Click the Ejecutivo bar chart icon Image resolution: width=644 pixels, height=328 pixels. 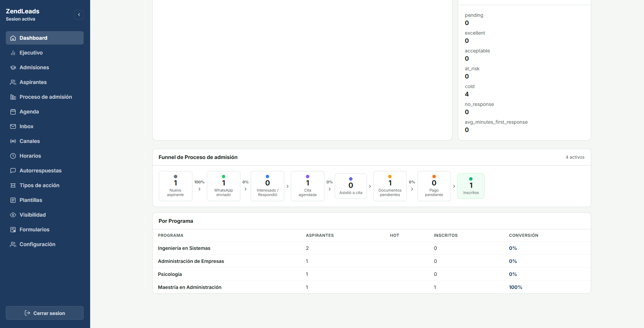(x=13, y=53)
